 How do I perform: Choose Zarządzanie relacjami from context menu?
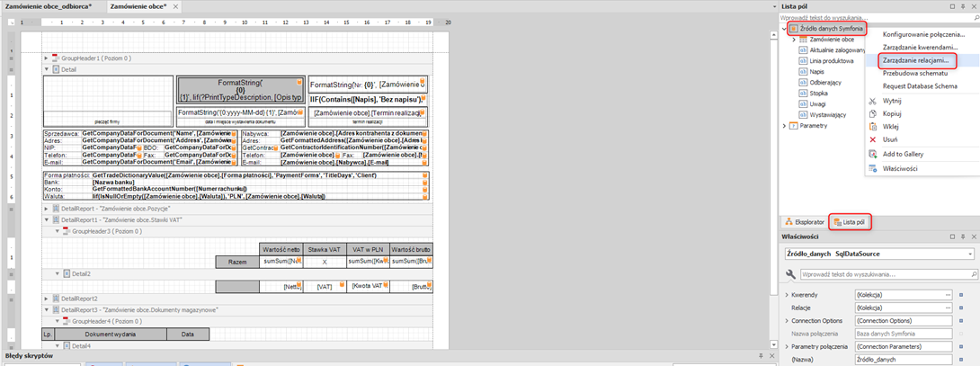tap(915, 60)
